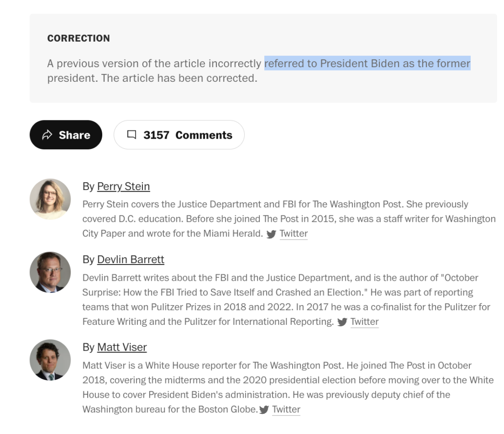Open Matt Viser author link
The width and height of the screenshot is (504, 434).
point(122,347)
